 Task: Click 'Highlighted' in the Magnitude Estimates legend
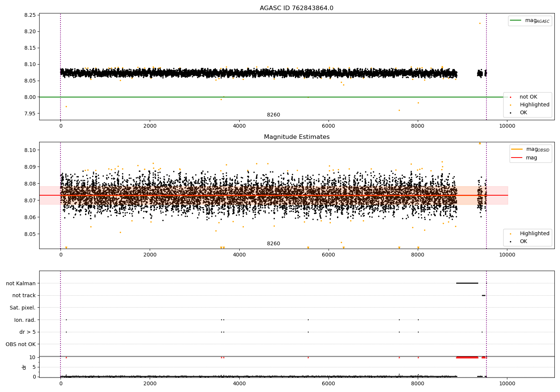pos(535,234)
